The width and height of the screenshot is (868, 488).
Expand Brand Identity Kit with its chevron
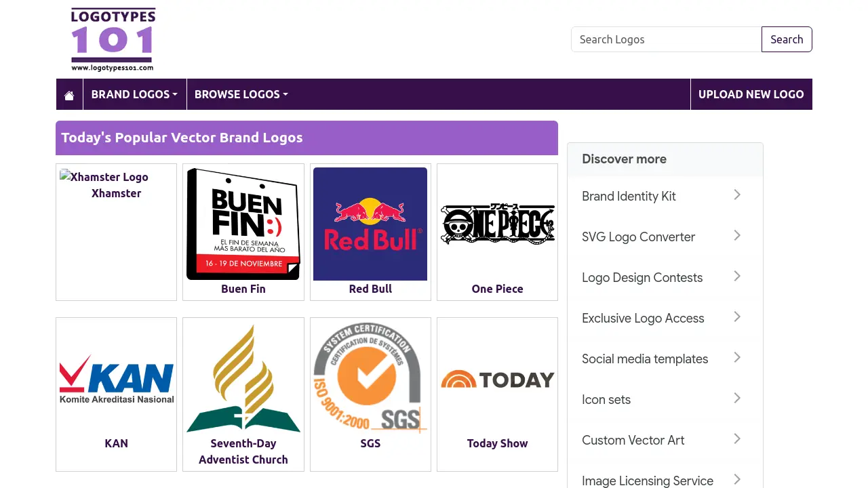(736, 195)
